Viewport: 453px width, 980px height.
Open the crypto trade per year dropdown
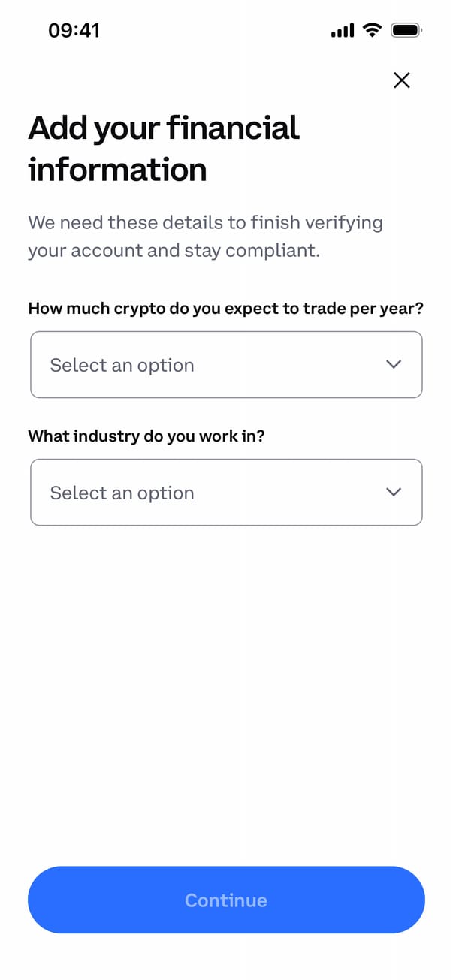(226, 365)
